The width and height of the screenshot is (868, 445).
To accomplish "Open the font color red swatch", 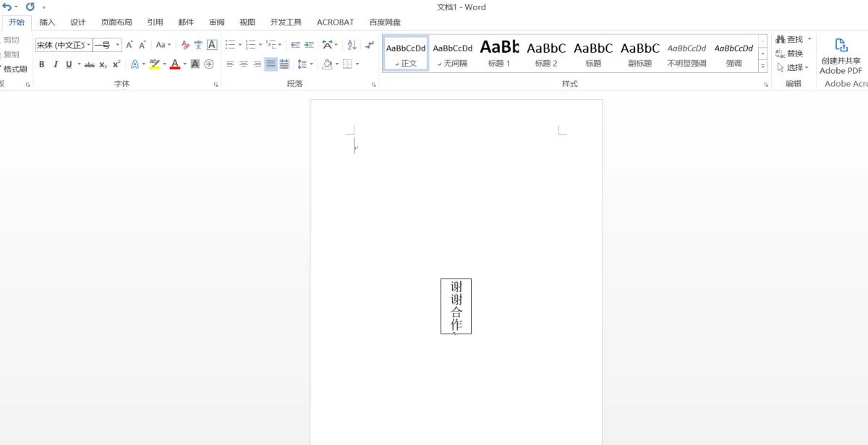I will pos(176,64).
